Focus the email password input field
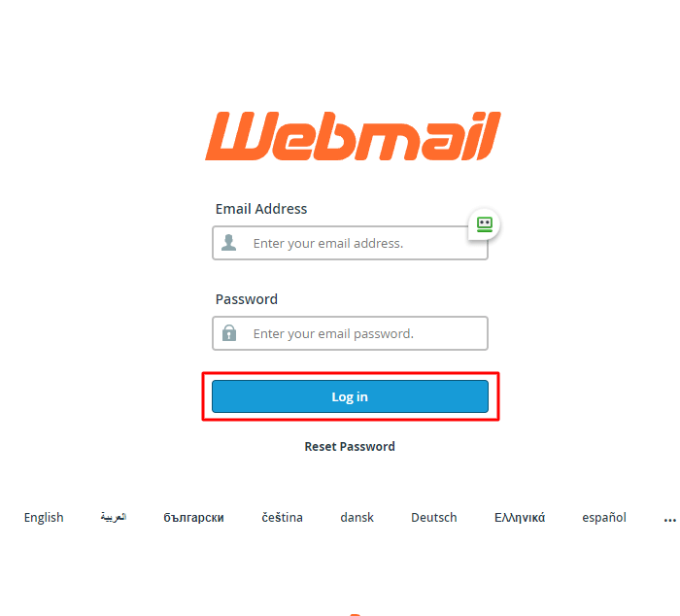This screenshot has height=616, width=680. click(x=350, y=333)
